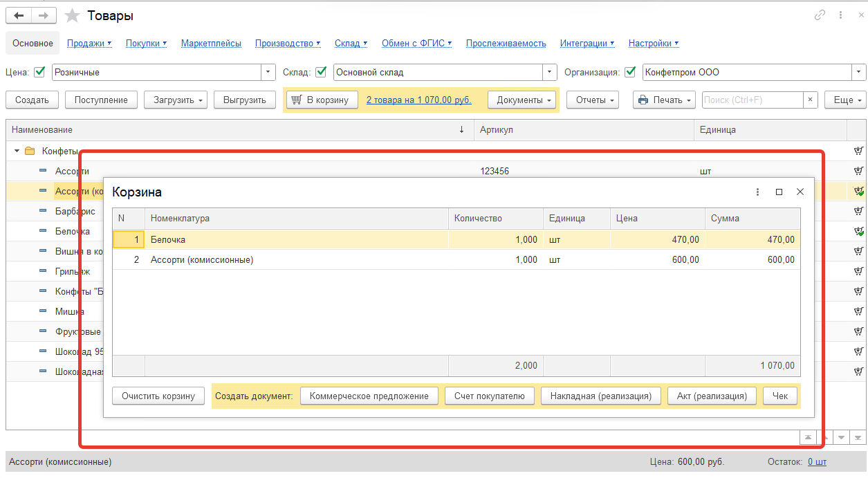Click the cart icon in the Ассорти row
The height and width of the screenshot is (478, 868).
tap(858, 171)
